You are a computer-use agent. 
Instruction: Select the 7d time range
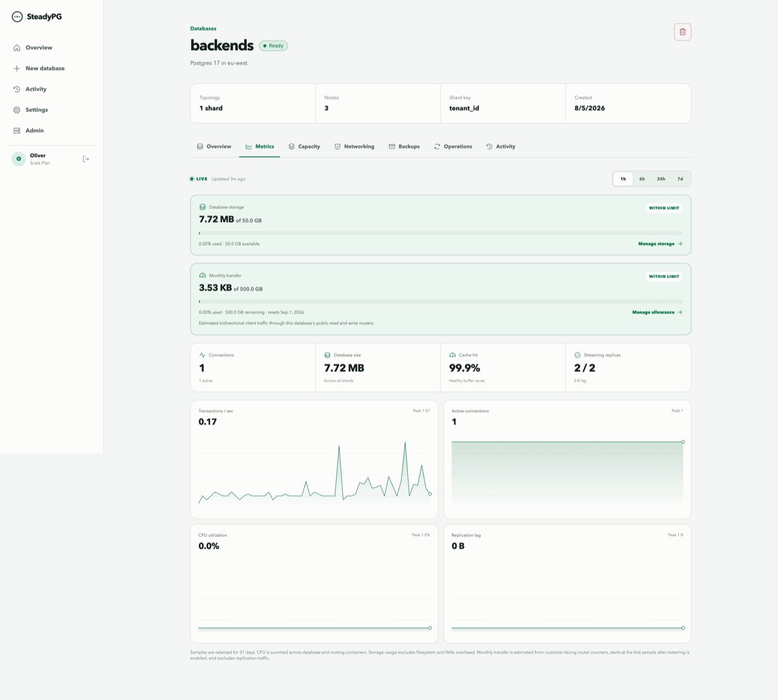[x=680, y=179]
